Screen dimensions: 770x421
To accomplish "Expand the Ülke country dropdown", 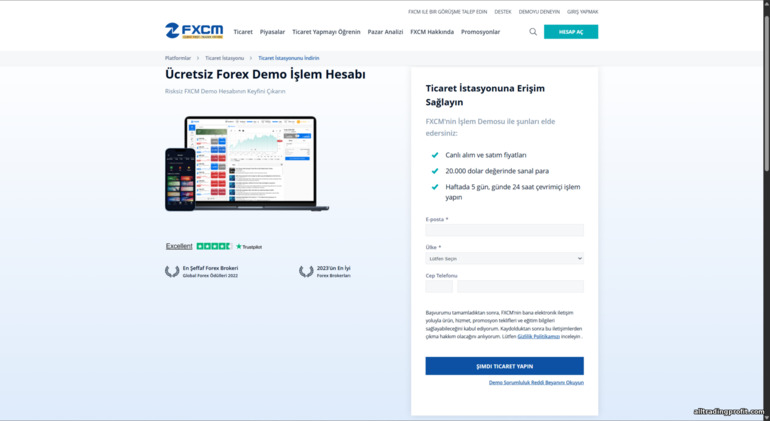I will click(504, 258).
